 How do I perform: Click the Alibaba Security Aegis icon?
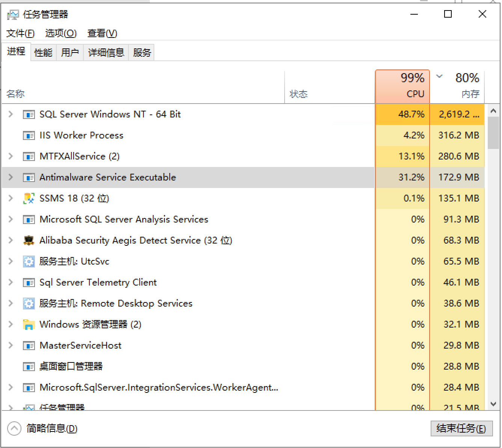click(29, 240)
